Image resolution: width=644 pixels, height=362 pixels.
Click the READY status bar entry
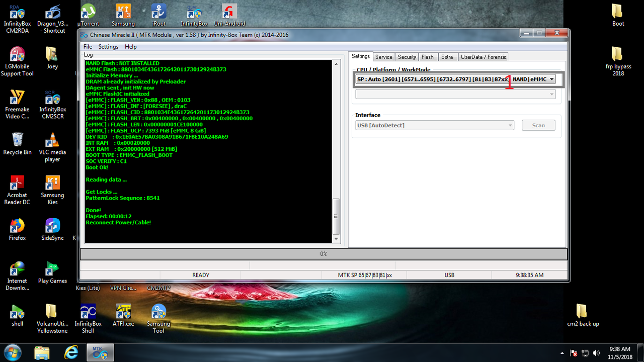201,275
